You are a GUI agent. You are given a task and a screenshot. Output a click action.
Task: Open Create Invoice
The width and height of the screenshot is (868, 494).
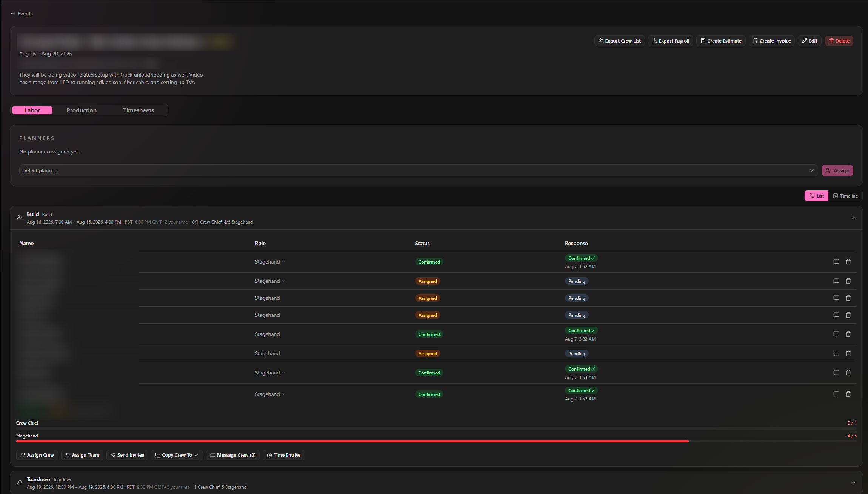[x=771, y=41]
